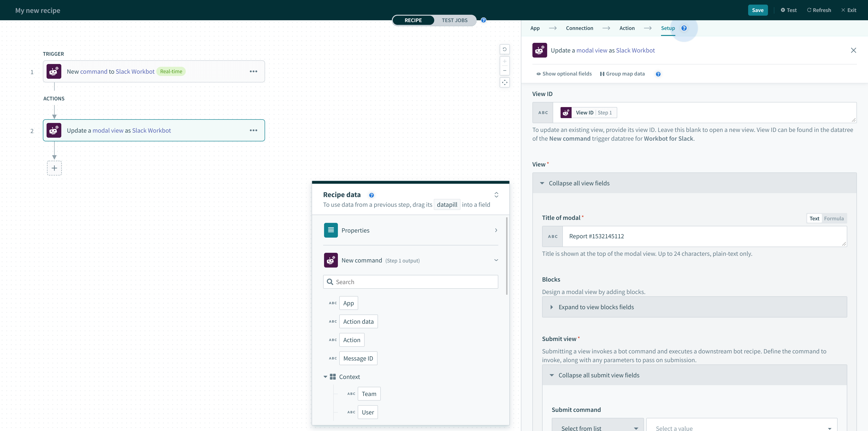Click the Slack Workbot icon on step 1

click(53, 71)
